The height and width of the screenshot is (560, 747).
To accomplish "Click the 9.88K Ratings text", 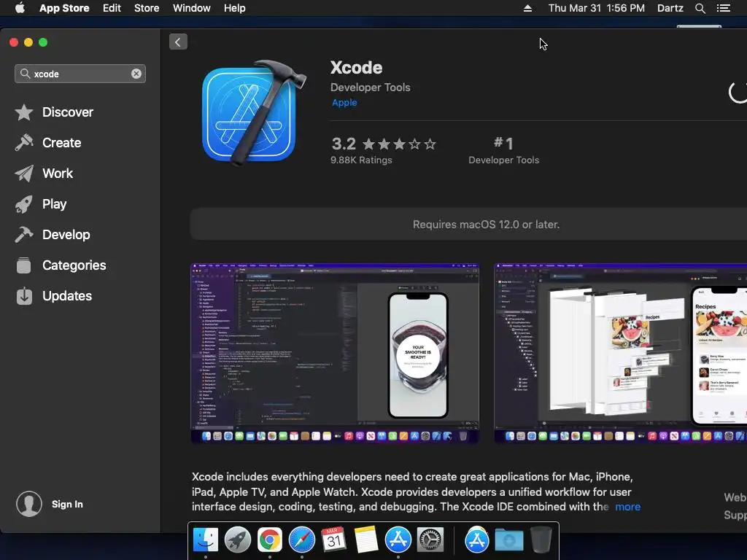I will pos(361,160).
